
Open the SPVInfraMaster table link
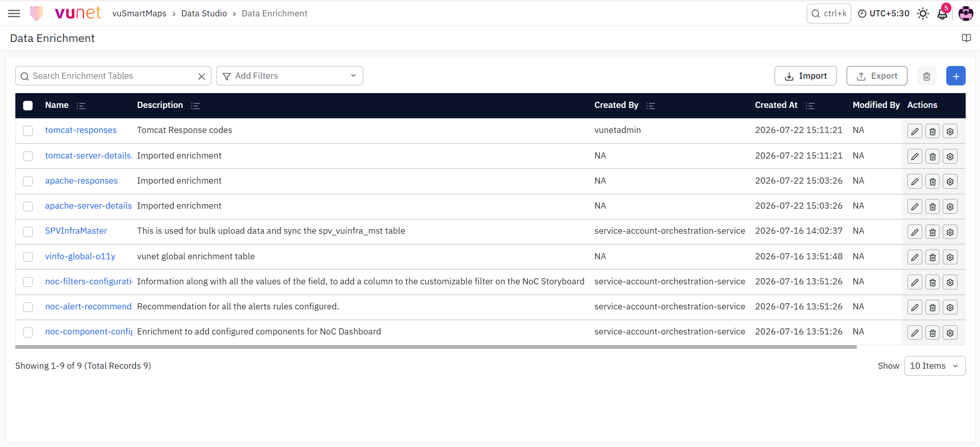tap(76, 231)
